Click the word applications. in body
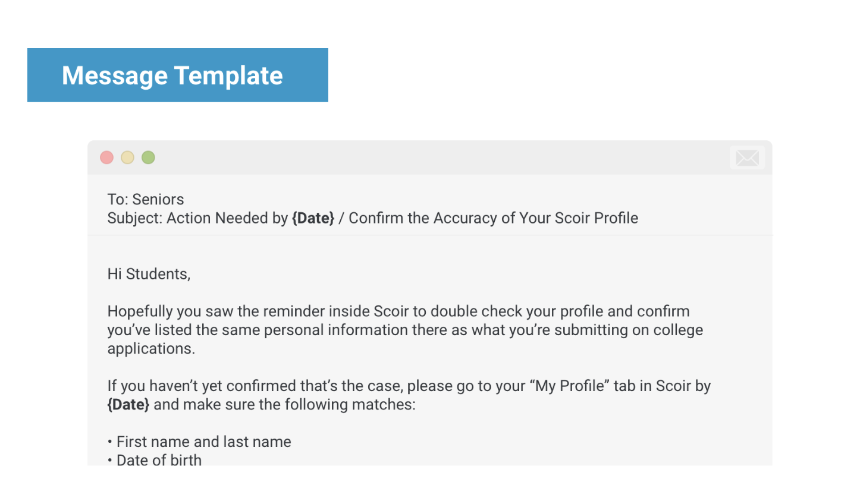The height and width of the screenshot is (504, 860). [151, 349]
